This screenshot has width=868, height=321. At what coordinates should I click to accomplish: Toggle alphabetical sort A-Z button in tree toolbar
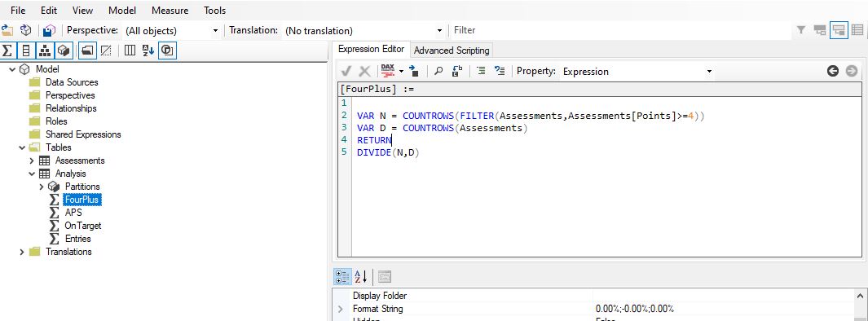[148, 51]
